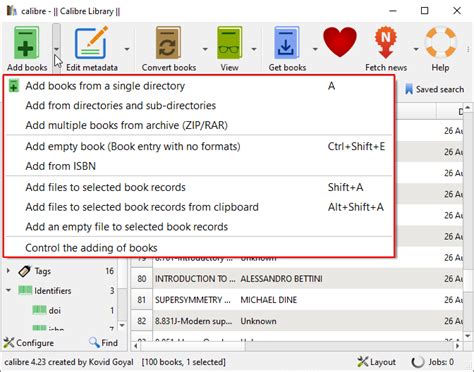Select Control the adding of books
The image size is (474, 372).
pyautogui.click(x=199, y=248)
